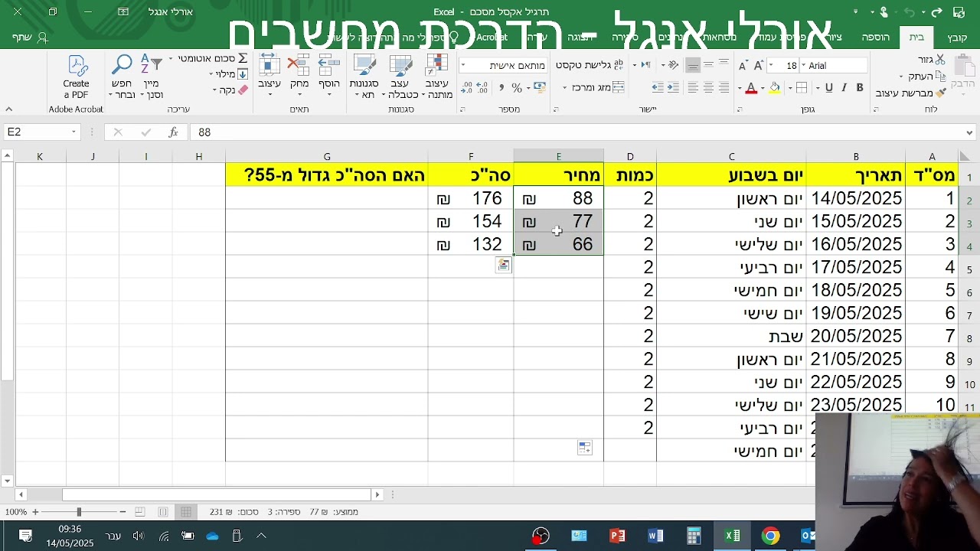Open Cell Styles (סגנונות תא)
The width and height of the screenshot is (980, 551).
(364, 77)
